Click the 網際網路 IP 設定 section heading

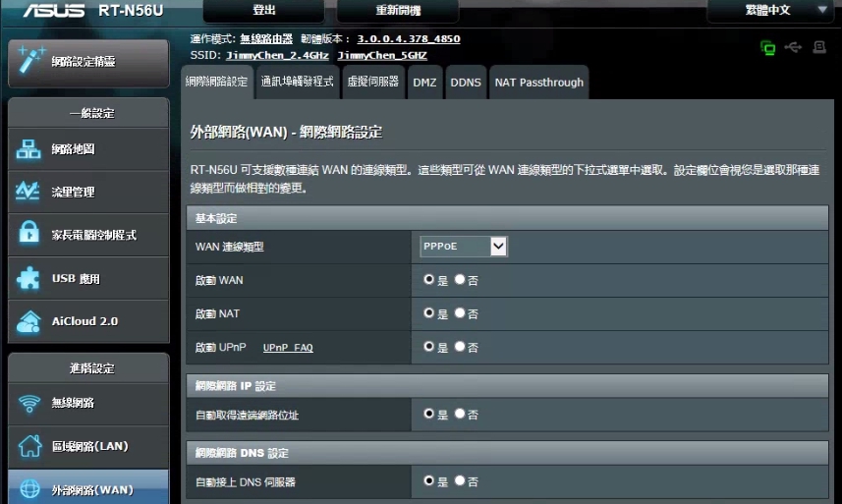235,386
